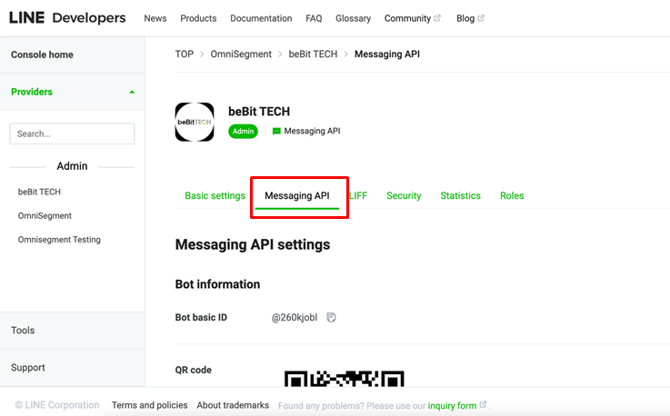The width and height of the screenshot is (670, 416).
Task: Click the beBit TECH channel logo
Action: [x=194, y=121]
